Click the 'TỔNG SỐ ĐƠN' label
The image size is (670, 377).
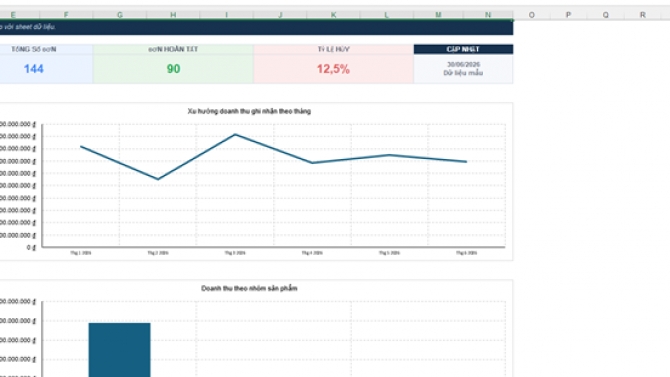pos(34,49)
